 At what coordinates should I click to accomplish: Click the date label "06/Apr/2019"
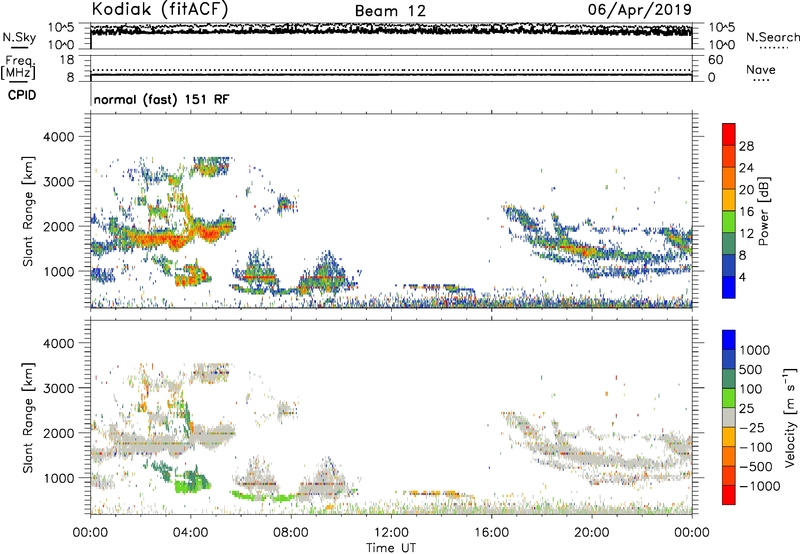point(640,10)
